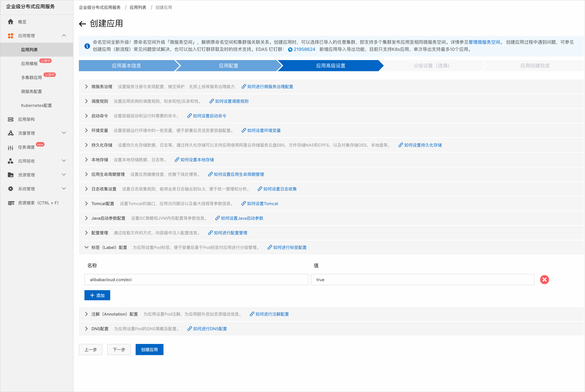Open the 如何设置应用生命周期管理 help link
Viewport: 585px width, 392px height.
[x=239, y=174]
